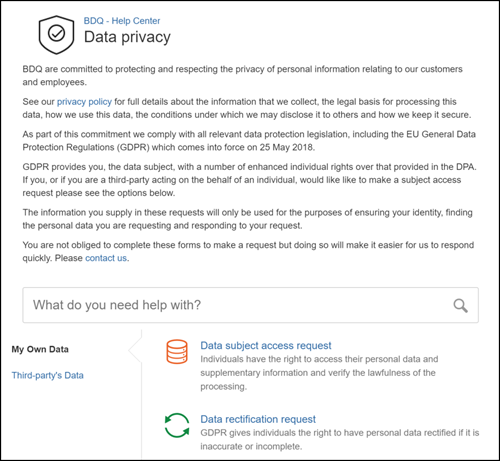Click the orange database stack icon
This screenshot has width=500, height=461.
click(177, 352)
